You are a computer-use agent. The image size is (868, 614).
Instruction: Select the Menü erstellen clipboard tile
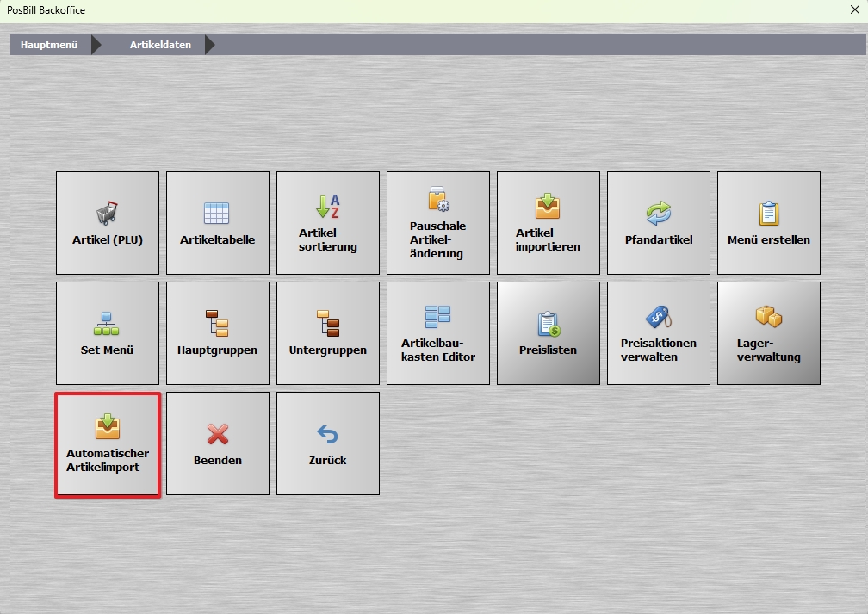pyautogui.click(x=768, y=222)
